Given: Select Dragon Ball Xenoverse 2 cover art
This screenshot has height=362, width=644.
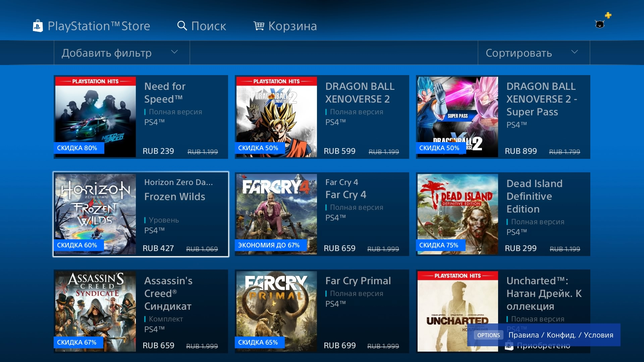Looking at the screenshot, I should [277, 117].
